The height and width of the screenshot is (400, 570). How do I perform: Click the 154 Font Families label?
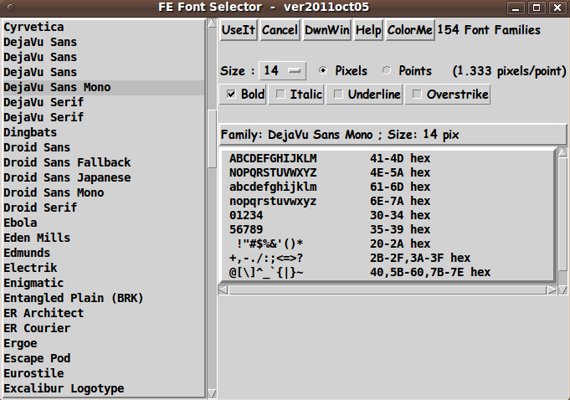489,30
